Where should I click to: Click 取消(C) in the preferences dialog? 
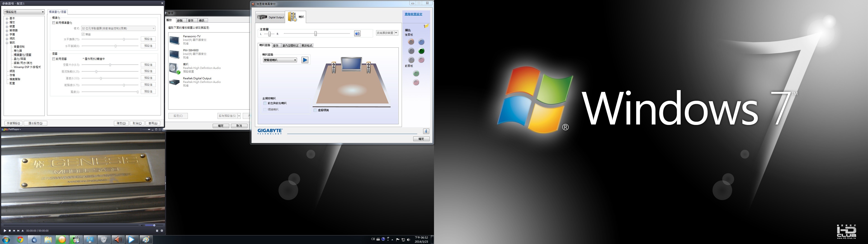click(137, 123)
